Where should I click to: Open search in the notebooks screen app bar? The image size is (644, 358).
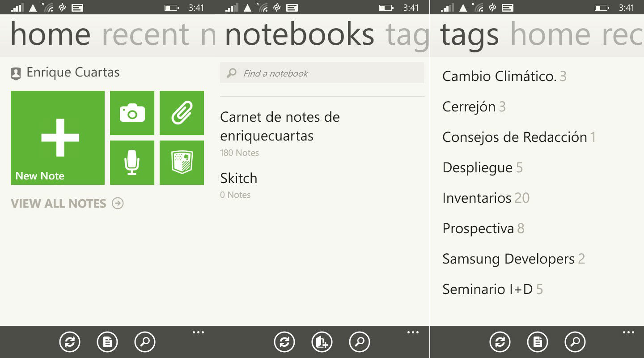click(x=360, y=342)
